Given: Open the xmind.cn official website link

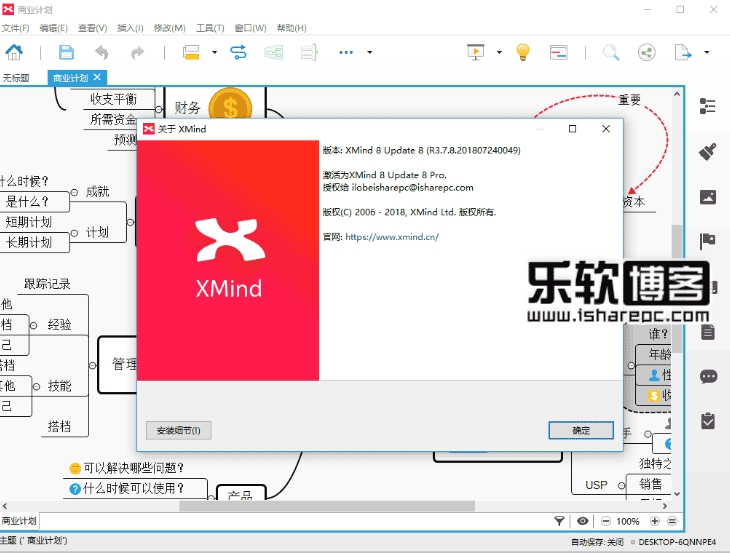Looking at the screenshot, I should [x=392, y=237].
